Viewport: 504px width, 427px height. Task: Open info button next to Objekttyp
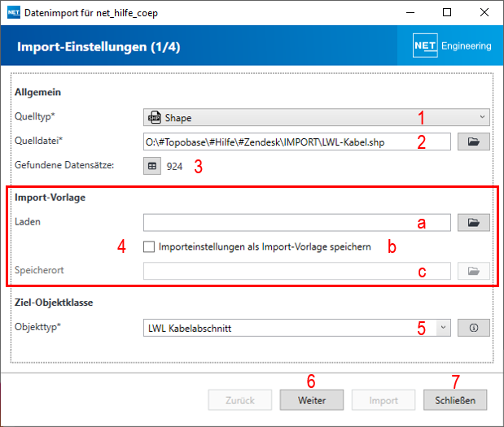(x=473, y=328)
